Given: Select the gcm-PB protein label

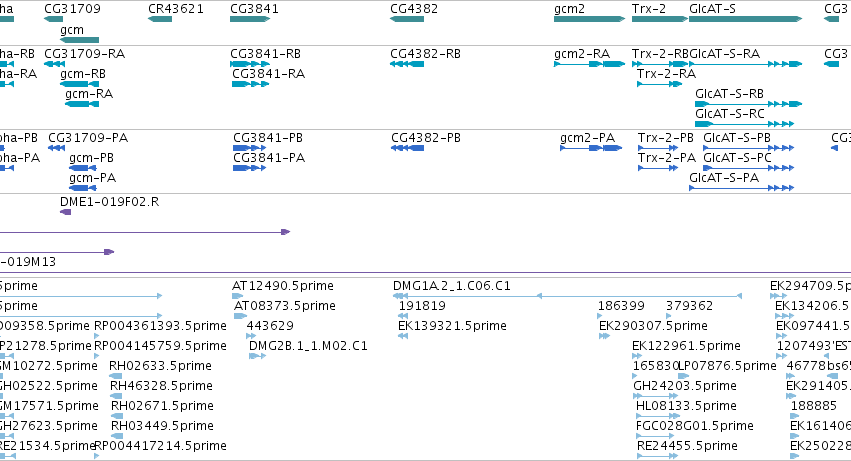Looking at the screenshot, I should (92, 158).
